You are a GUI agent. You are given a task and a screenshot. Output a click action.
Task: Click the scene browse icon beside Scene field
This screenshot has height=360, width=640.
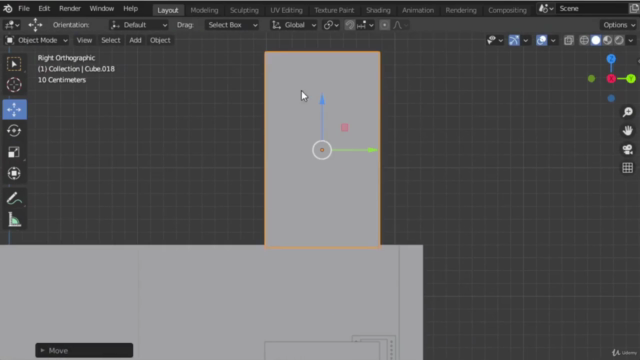[546, 9]
